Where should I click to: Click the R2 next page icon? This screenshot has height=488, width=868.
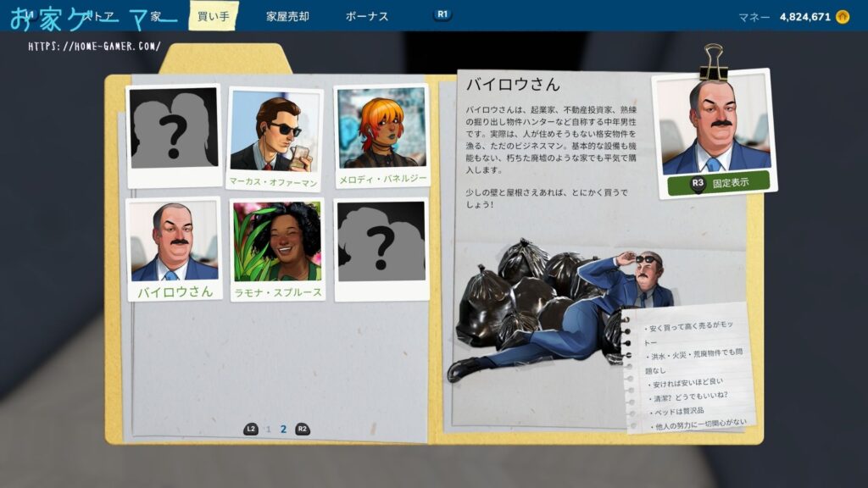pos(303,429)
